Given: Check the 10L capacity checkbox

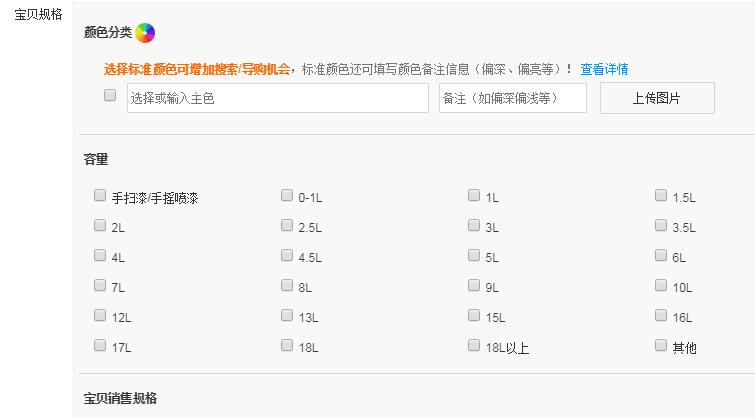Looking at the screenshot, I should pos(661,285).
